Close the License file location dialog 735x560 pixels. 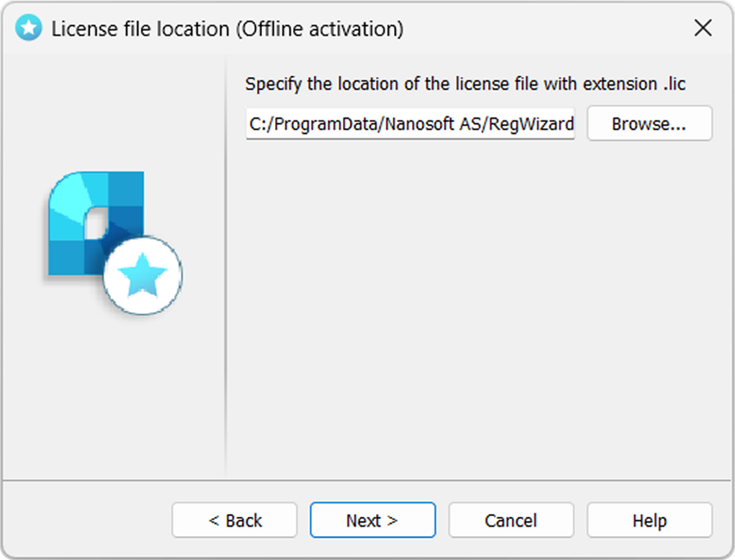tap(703, 28)
